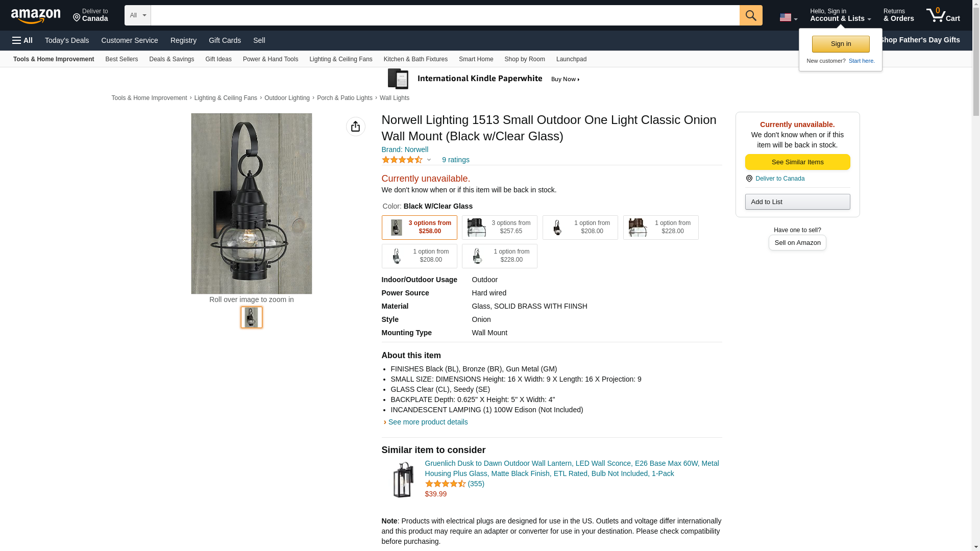Click the search magnifier button
Screen dimensions: 980x551
tap(750, 15)
